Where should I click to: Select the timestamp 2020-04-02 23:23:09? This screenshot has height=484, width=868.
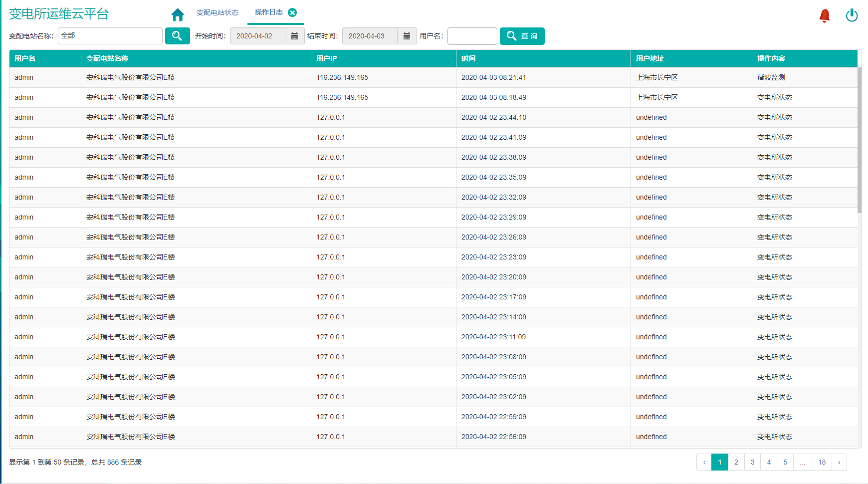tap(494, 257)
